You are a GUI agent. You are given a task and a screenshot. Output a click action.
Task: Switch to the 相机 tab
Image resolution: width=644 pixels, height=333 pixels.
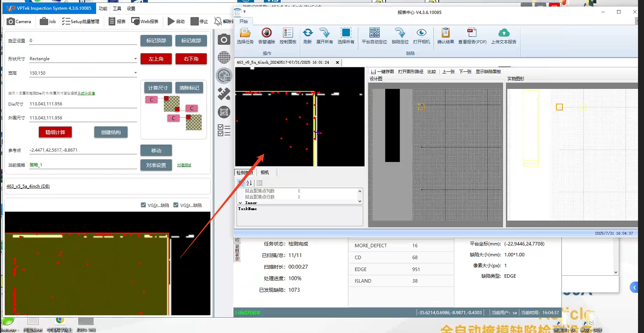click(x=265, y=173)
